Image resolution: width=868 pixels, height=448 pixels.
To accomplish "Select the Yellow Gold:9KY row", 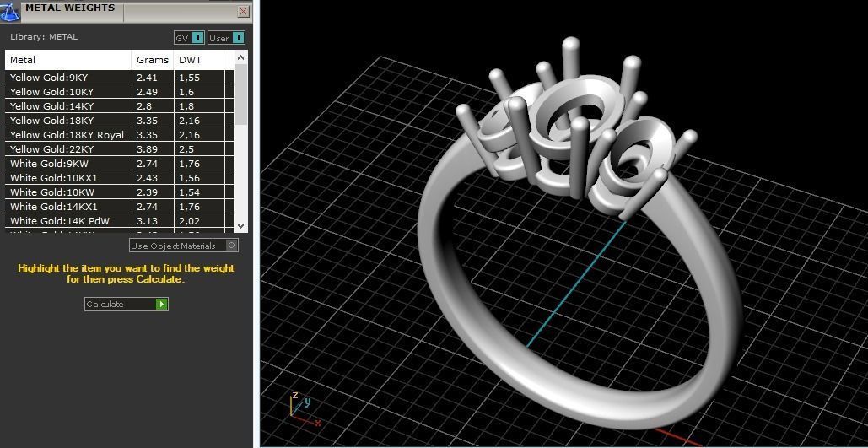I will click(120, 78).
